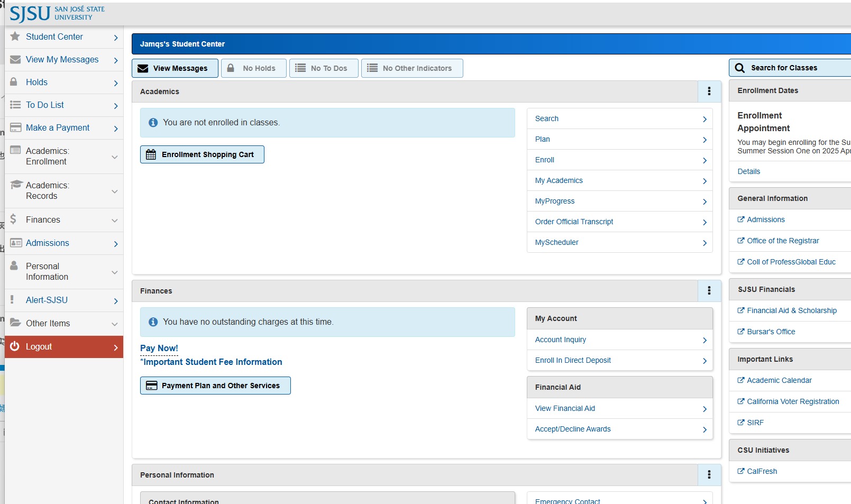The width and height of the screenshot is (851, 504).
Task: Open the Finances section three-dot menu
Action: tap(709, 291)
